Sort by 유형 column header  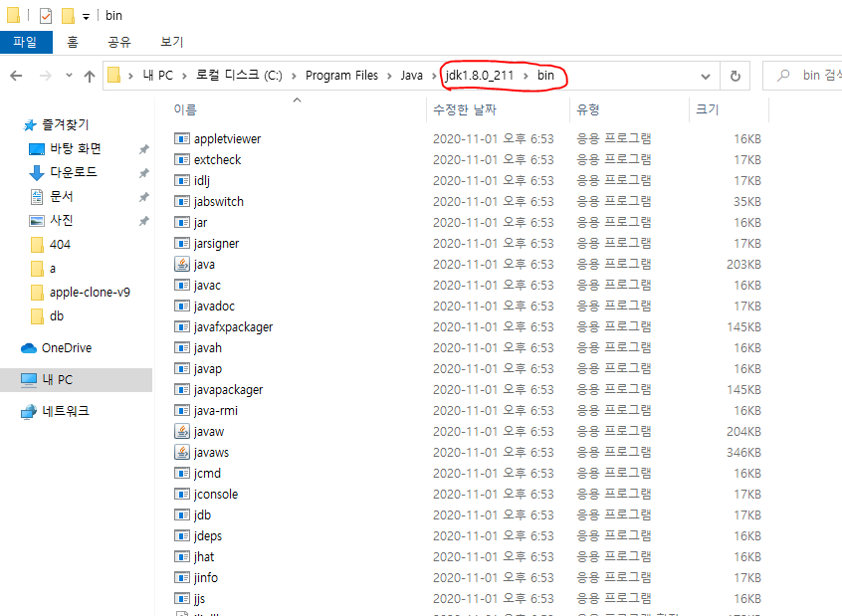point(588,109)
